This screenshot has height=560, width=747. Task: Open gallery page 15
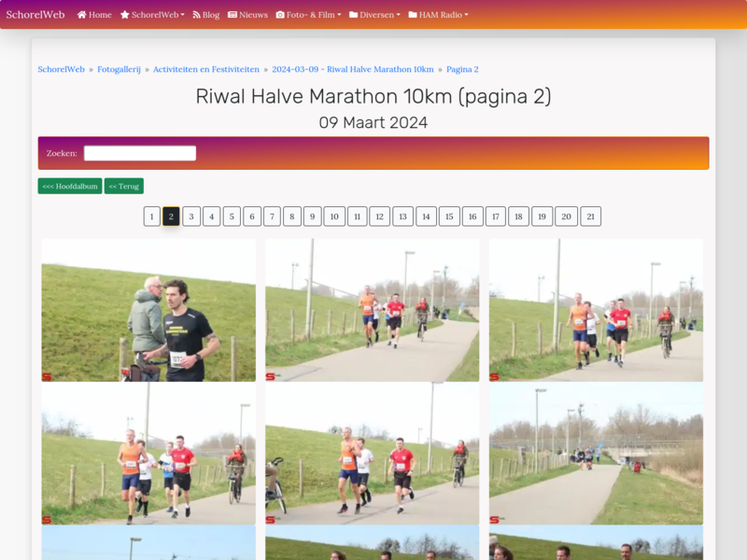[449, 217]
